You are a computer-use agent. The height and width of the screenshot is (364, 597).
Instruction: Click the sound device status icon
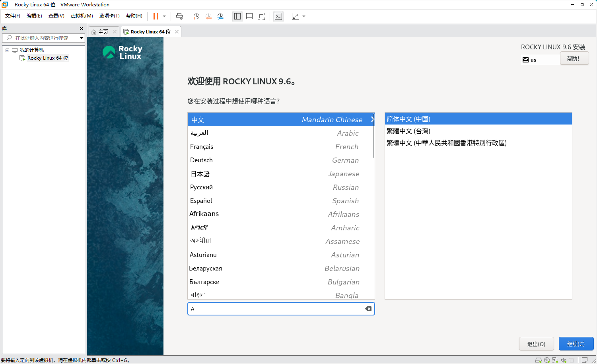564,360
